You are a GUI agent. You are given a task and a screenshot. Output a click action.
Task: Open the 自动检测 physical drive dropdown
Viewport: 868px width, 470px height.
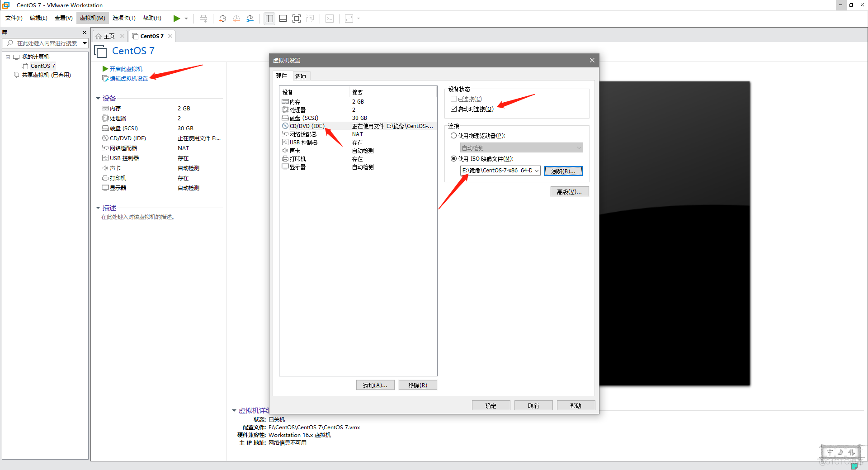[521, 148]
